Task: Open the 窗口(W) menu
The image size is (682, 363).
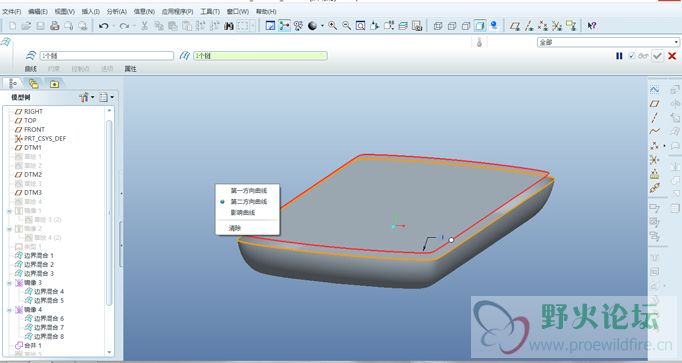Action: click(238, 12)
